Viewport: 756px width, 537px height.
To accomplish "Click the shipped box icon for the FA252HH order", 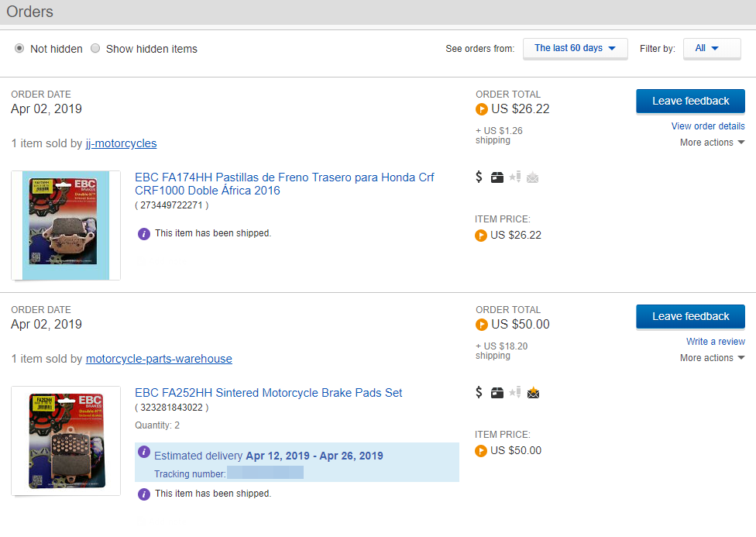I will tap(497, 393).
